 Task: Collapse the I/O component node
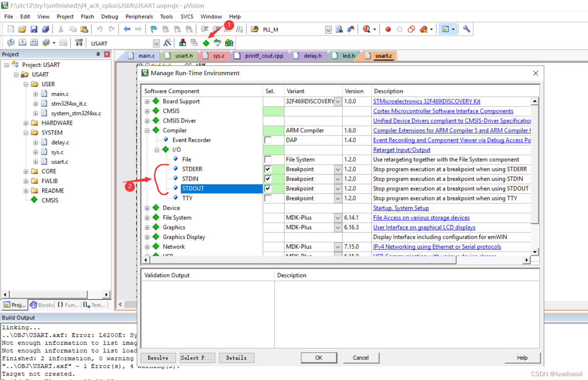tap(157, 150)
